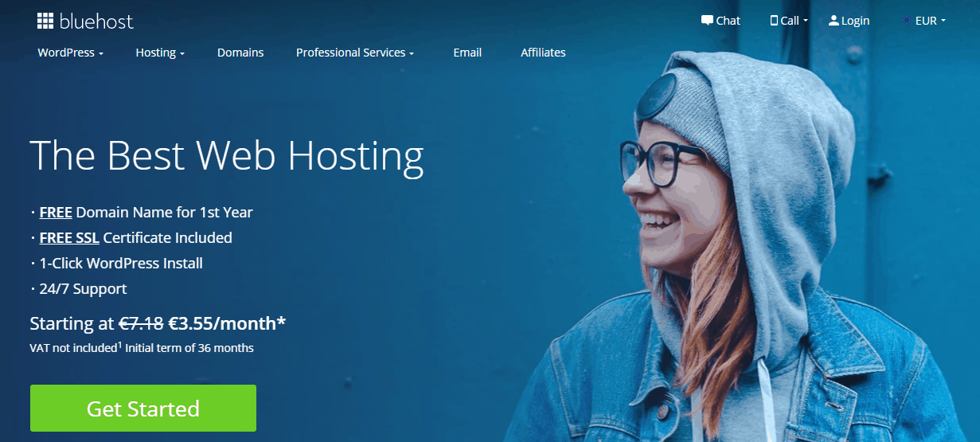Click the underlined FREE before Domain Name
The height and width of the screenshot is (442, 980).
[x=56, y=213]
